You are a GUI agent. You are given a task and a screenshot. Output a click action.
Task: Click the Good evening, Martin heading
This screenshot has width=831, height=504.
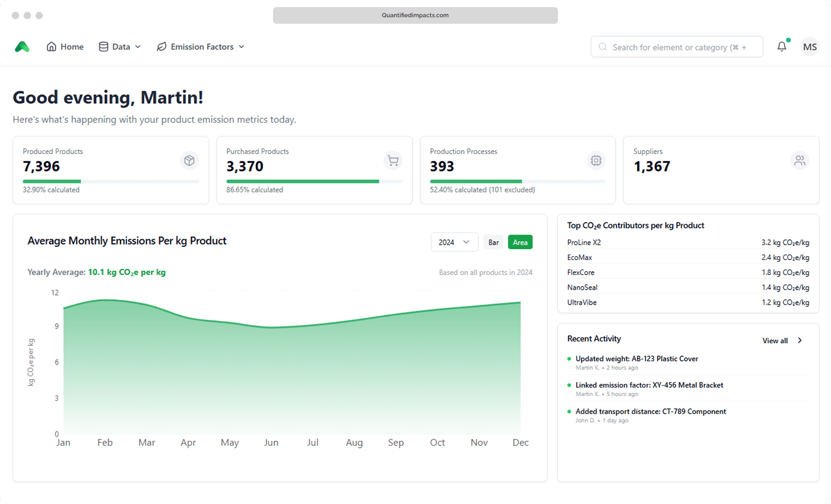tap(108, 98)
